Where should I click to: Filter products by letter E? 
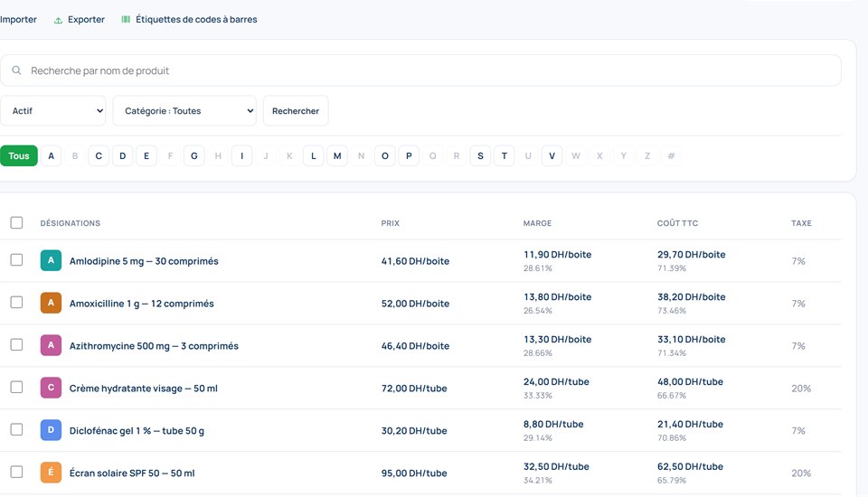point(146,155)
